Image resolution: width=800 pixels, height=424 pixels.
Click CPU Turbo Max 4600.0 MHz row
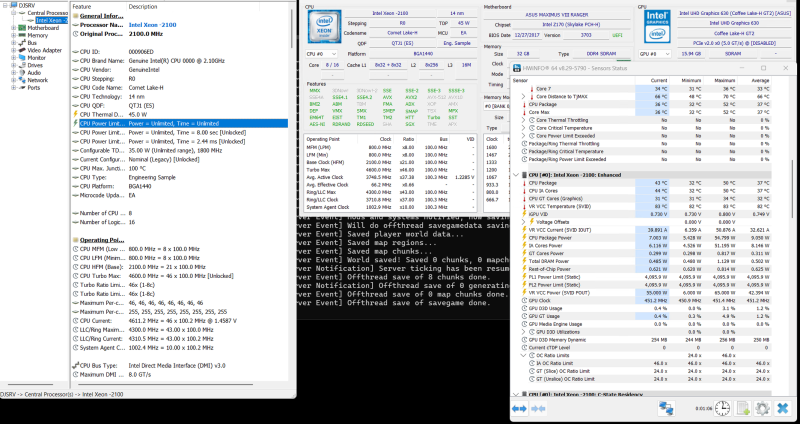pyautogui.click(x=180, y=276)
